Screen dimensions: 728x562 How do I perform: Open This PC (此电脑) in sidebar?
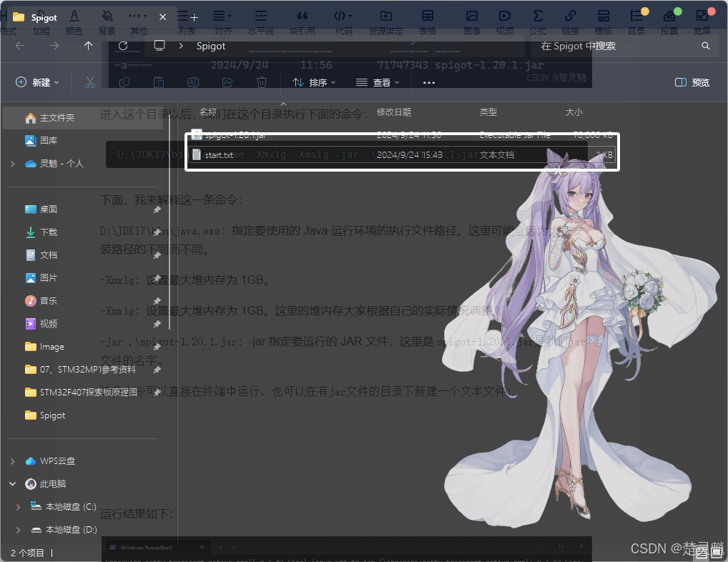(x=46, y=483)
